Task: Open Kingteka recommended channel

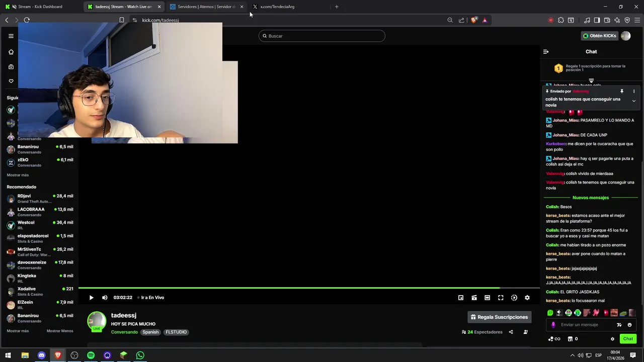Action: (x=40, y=279)
